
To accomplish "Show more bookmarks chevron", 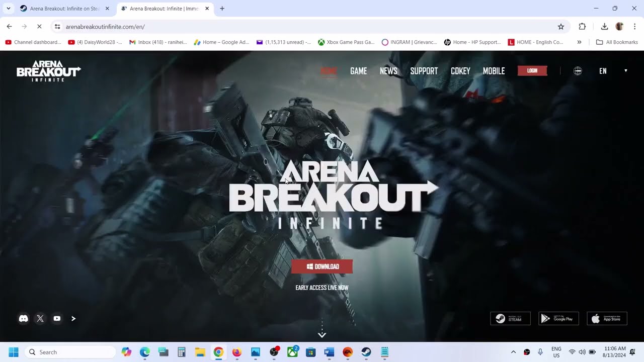I will tap(579, 42).
